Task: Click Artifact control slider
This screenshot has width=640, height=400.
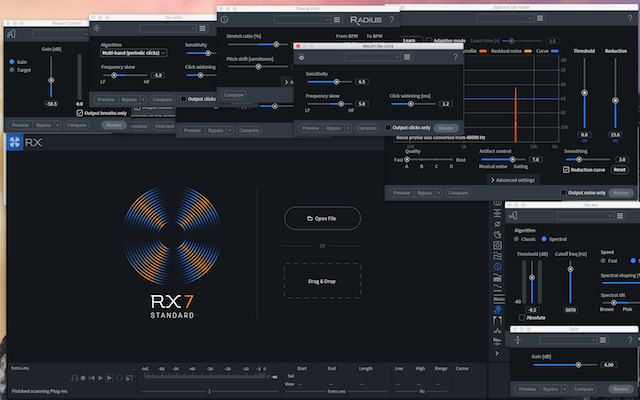Action: tap(503, 160)
